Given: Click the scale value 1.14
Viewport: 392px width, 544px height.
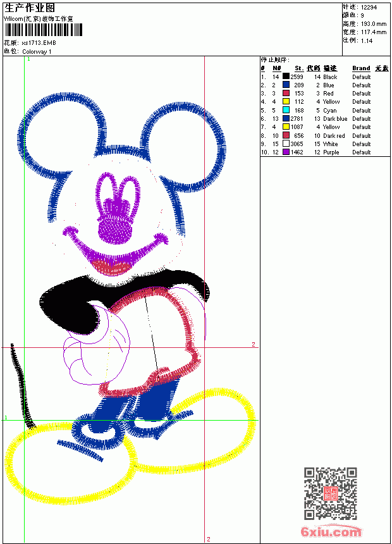Looking at the screenshot, I should pyautogui.click(x=367, y=41).
